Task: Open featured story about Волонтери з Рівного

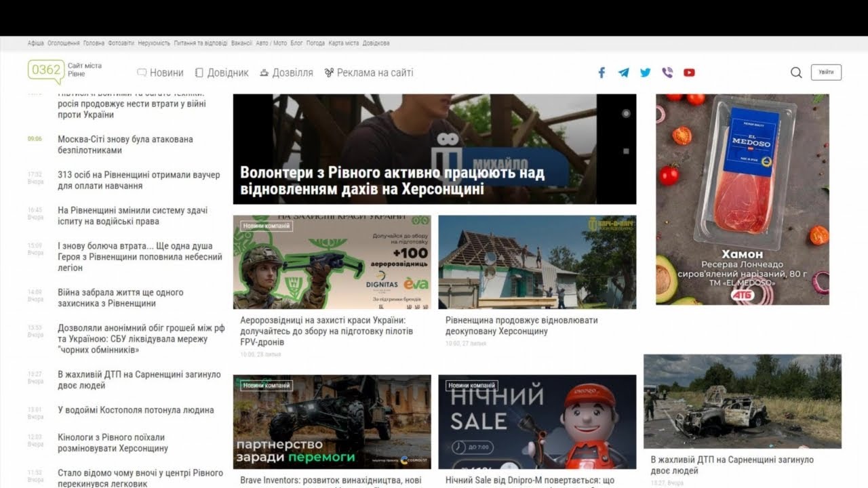Action: (x=435, y=148)
